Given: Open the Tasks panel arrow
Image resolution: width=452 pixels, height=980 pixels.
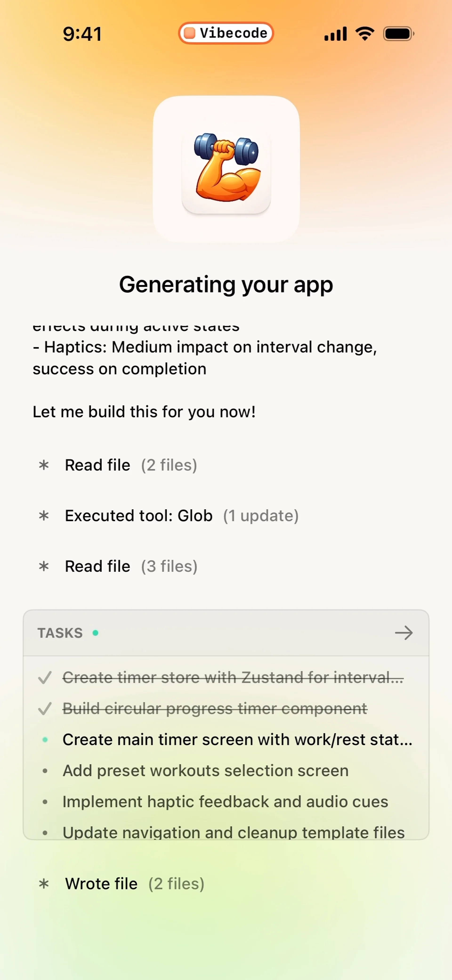Looking at the screenshot, I should tap(403, 633).
